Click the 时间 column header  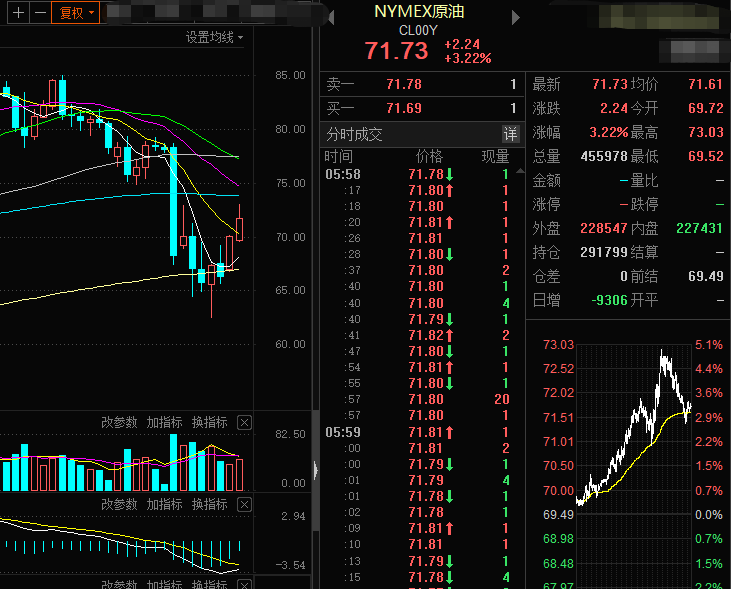click(338, 156)
